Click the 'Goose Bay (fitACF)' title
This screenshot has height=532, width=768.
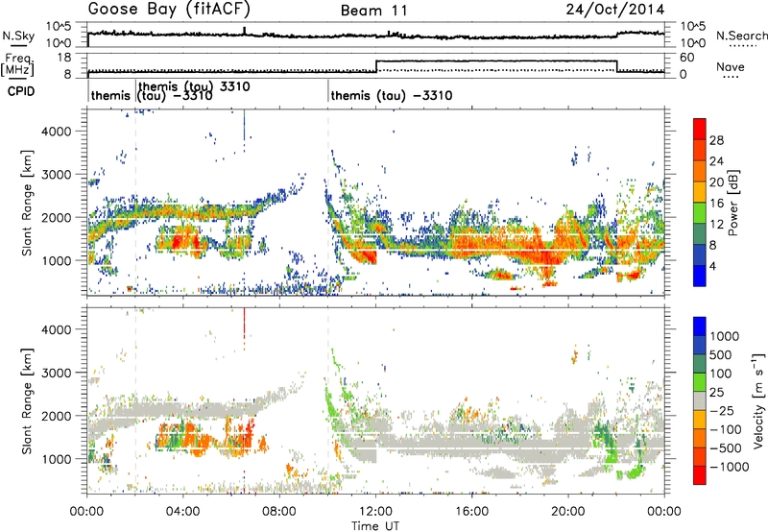coord(169,10)
